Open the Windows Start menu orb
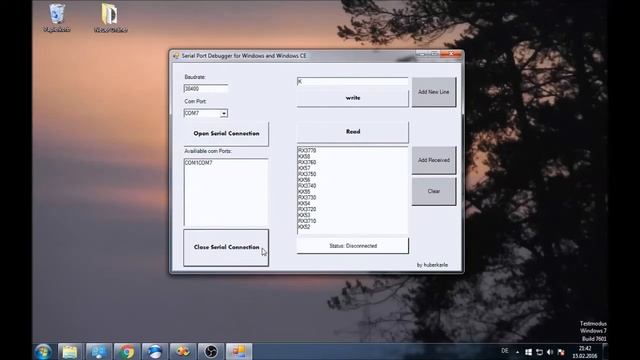This screenshot has width=640, height=360. pyautogui.click(x=43, y=351)
